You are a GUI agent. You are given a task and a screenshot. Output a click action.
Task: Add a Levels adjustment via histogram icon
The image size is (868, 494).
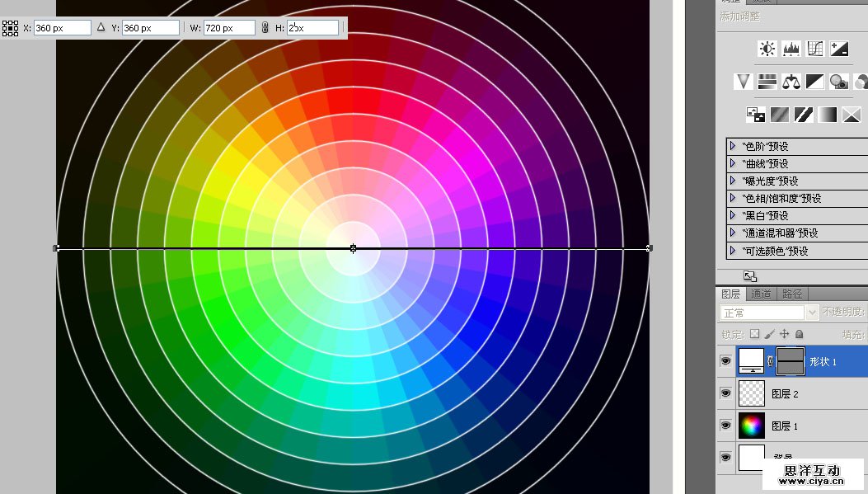(791, 49)
